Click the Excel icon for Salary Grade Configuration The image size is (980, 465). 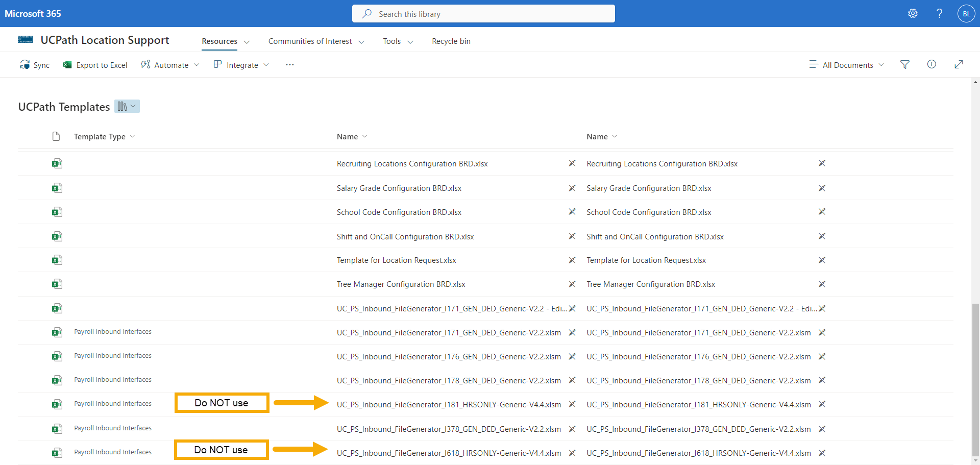(x=57, y=188)
